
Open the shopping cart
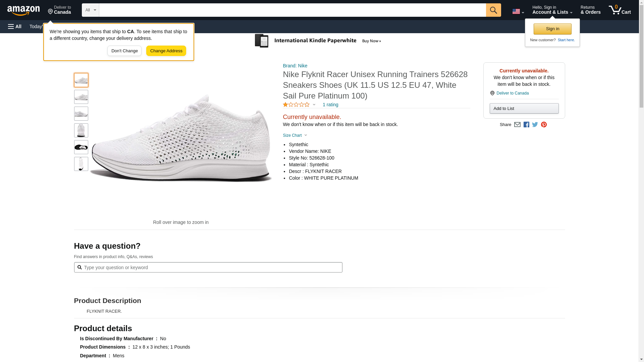[x=620, y=10]
